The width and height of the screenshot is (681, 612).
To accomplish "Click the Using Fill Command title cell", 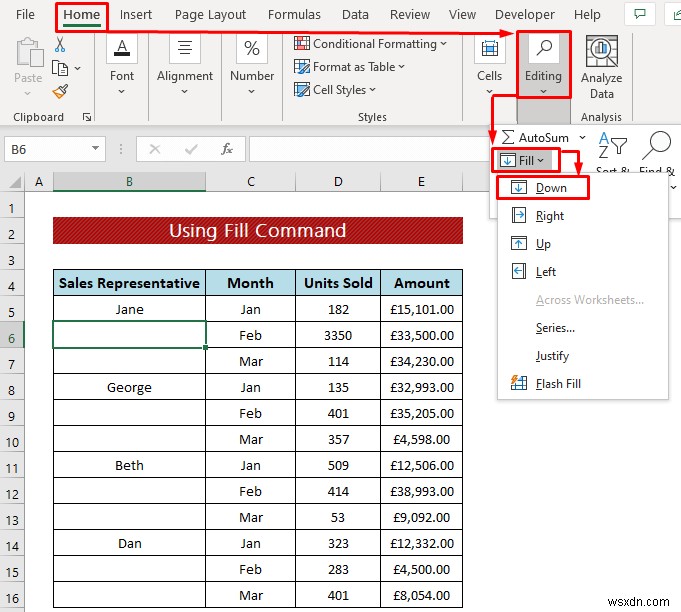I will tap(258, 230).
